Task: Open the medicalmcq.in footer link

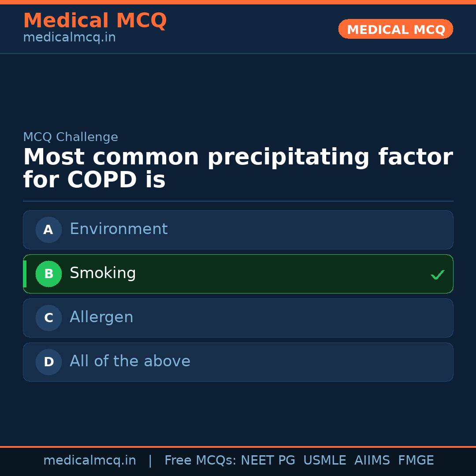Action: pos(90,460)
